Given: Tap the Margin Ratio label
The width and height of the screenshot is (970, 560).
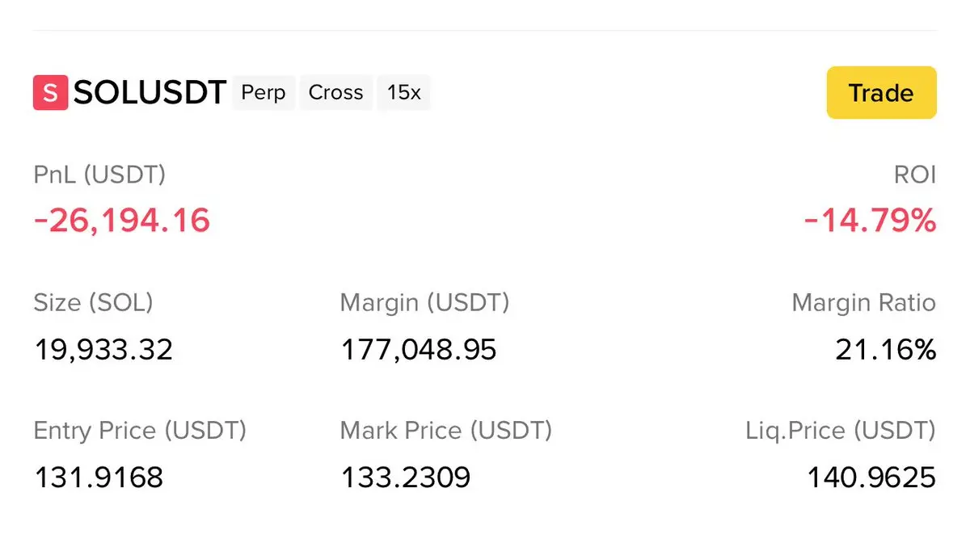Looking at the screenshot, I should pos(863,303).
